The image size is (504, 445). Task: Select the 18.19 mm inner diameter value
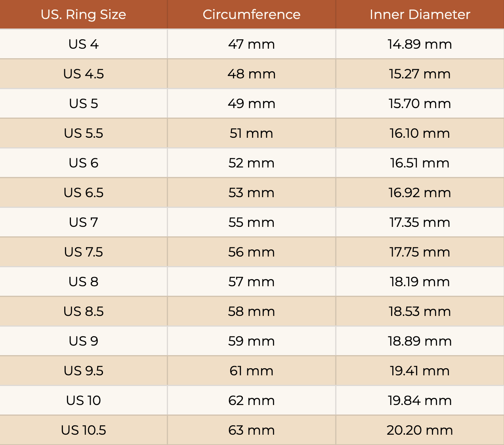pyautogui.click(x=420, y=282)
